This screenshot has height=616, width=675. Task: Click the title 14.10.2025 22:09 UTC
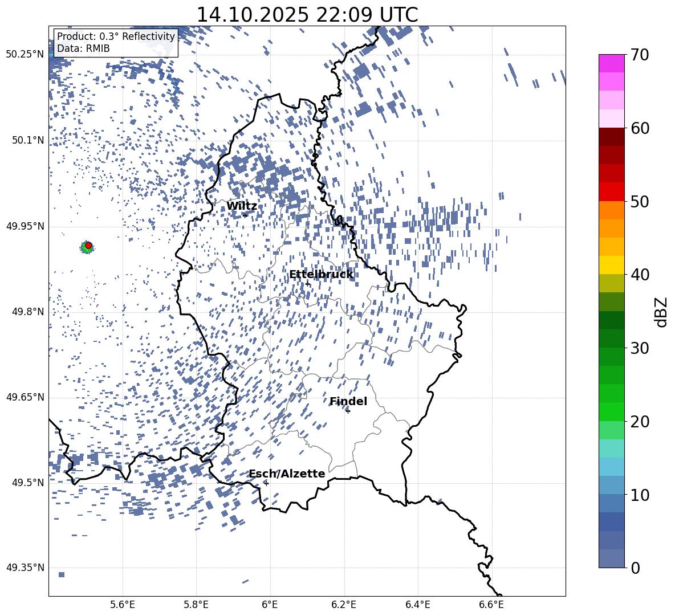click(x=307, y=15)
